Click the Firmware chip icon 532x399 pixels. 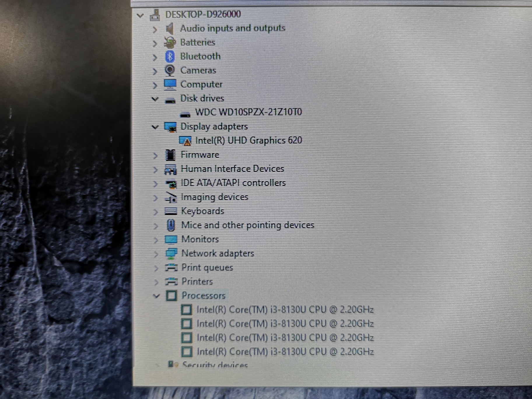point(171,155)
